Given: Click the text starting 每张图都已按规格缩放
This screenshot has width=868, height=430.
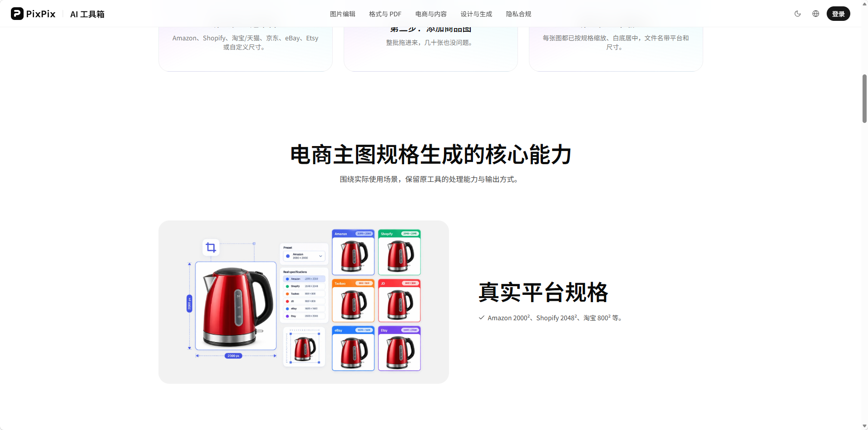Looking at the screenshot, I should point(616,43).
